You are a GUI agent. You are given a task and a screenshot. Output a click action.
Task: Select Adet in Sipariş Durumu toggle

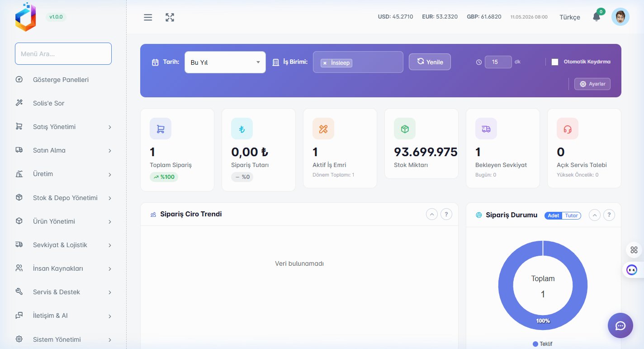tap(554, 215)
